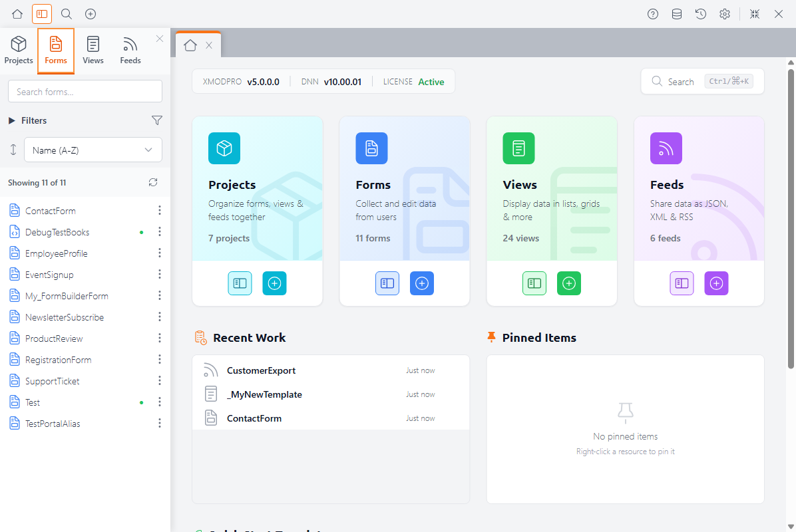
Task: Open the history clock icon
Action: 701,14
